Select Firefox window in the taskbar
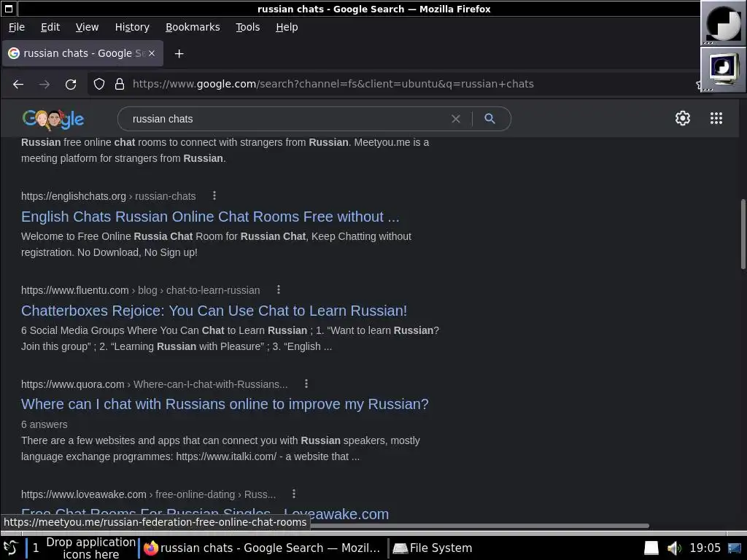Image resolution: width=747 pixels, height=560 pixels. 262,548
